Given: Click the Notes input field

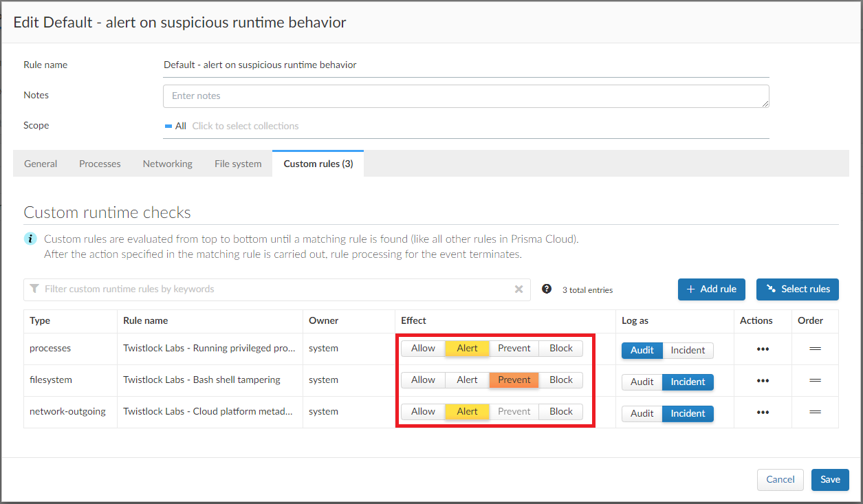Looking at the screenshot, I should pyautogui.click(x=466, y=96).
